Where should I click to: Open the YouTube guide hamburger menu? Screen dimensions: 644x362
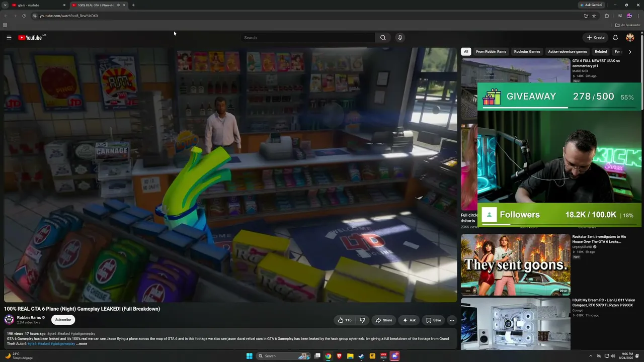9,38
